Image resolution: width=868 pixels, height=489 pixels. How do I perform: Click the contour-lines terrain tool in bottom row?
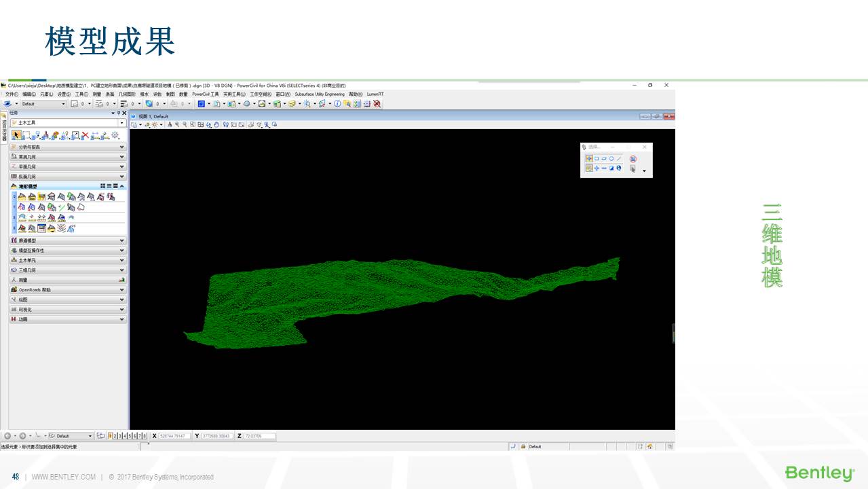point(61,229)
